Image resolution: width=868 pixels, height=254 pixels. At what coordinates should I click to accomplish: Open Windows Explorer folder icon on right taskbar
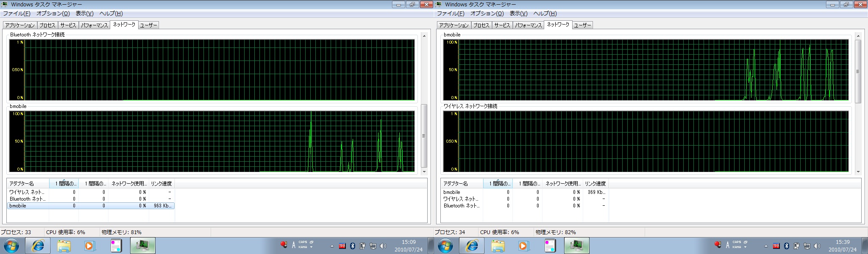(498, 246)
